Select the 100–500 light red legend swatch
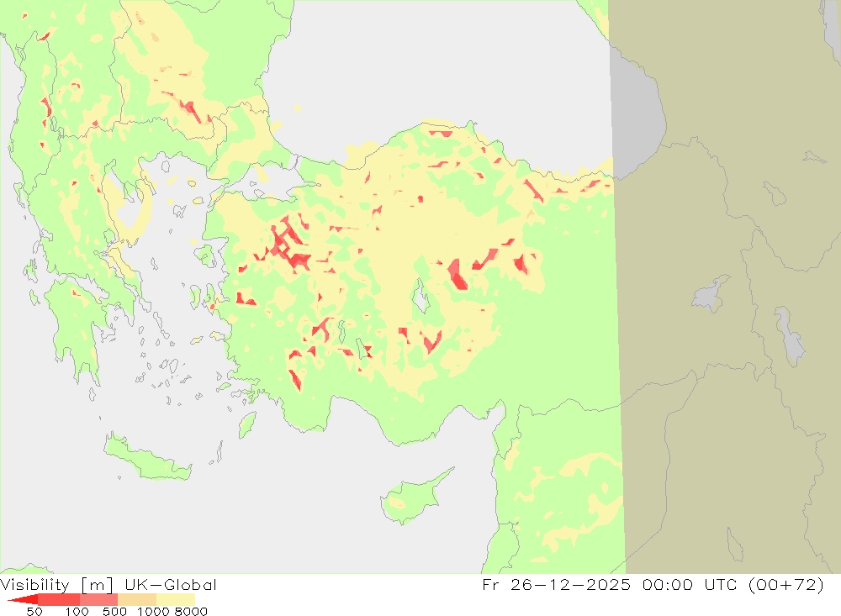 [98, 599]
